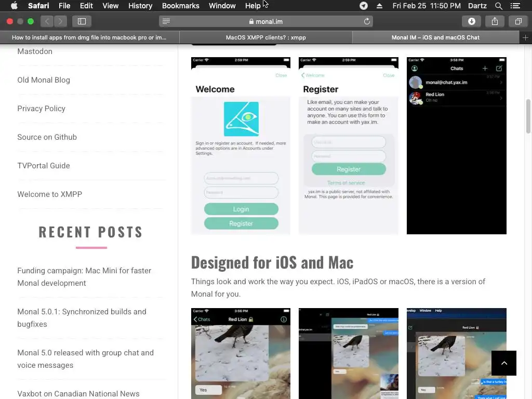Switch to the 'MacOS XMPP clients? : xmpp' tab
Screen dimensions: 532x399
coord(266,37)
